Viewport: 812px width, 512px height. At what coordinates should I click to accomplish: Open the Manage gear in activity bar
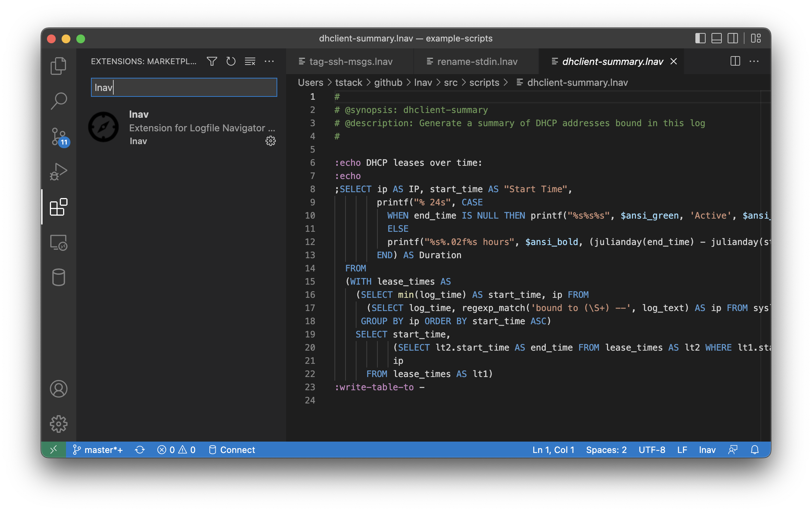point(58,424)
